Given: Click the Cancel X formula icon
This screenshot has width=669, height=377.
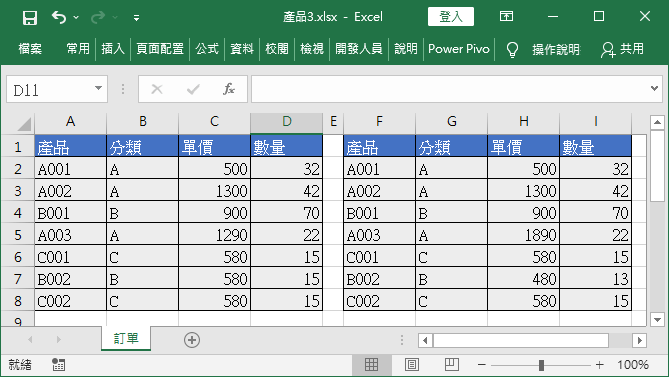Looking at the screenshot, I should click(157, 89).
